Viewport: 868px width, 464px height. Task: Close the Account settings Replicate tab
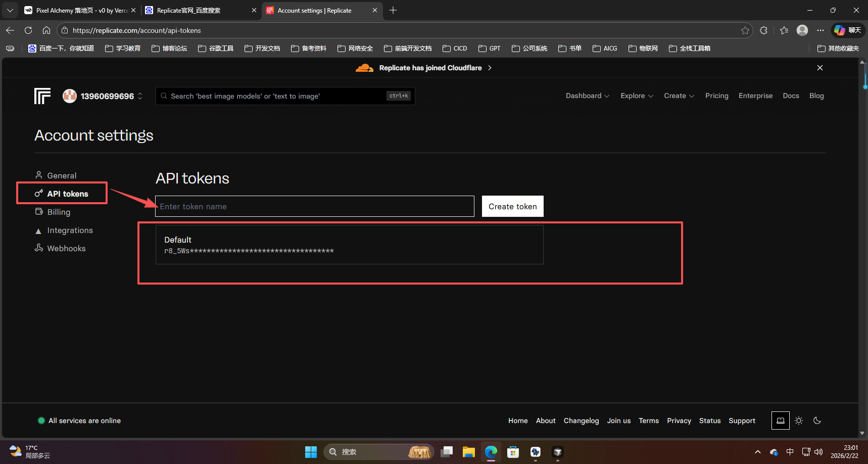pos(375,10)
